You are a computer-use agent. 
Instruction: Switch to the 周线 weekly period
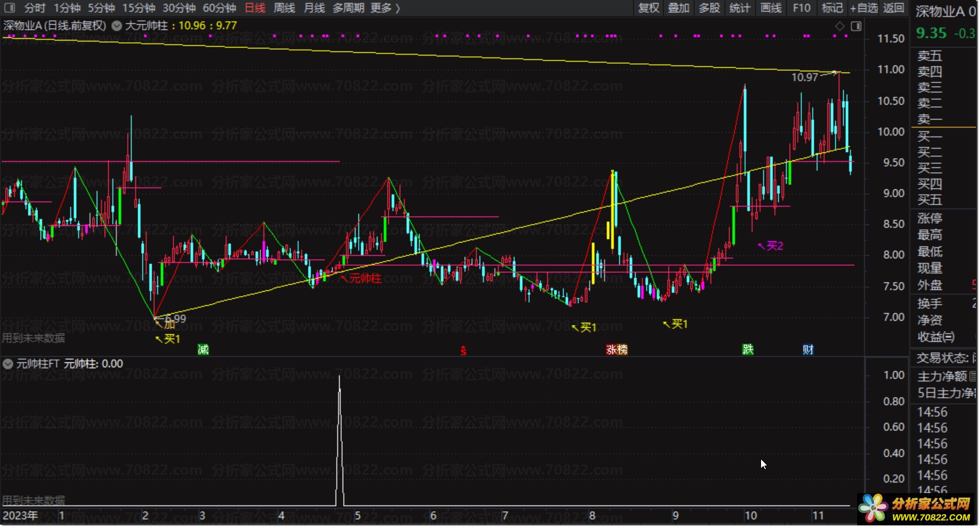285,8
